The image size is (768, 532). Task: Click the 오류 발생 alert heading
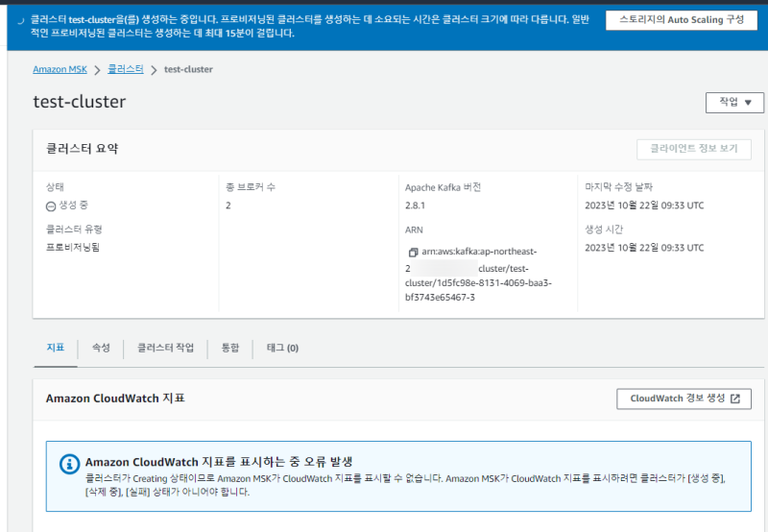219,462
